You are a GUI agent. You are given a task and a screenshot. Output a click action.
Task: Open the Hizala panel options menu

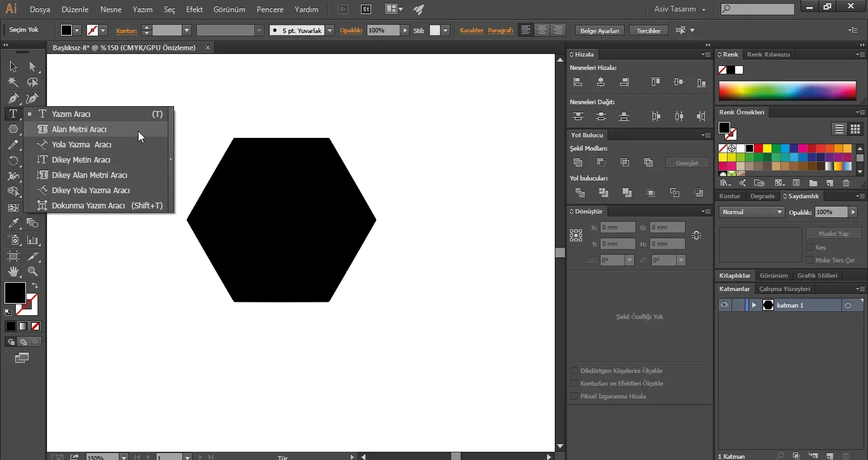coord(705,55)
